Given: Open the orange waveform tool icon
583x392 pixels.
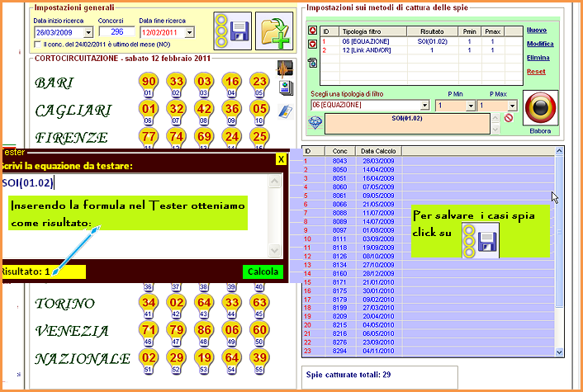Looking at the screenshot, I should pyautogui.click(x=285, y=68).
